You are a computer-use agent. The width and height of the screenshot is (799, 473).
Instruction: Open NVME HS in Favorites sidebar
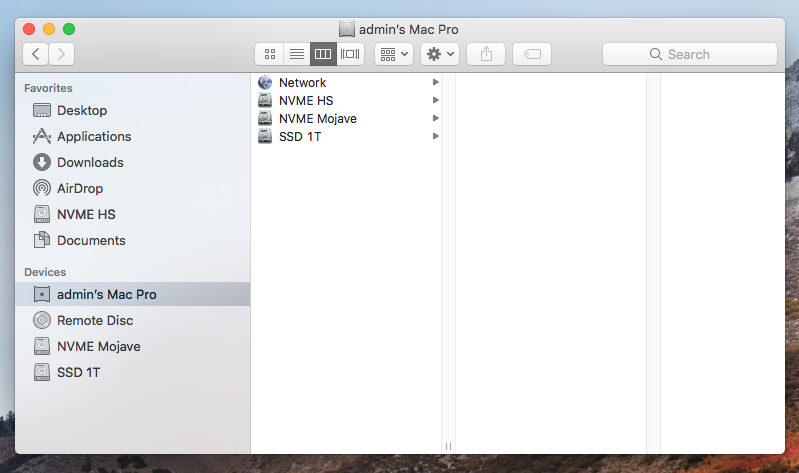coord(132,215)
